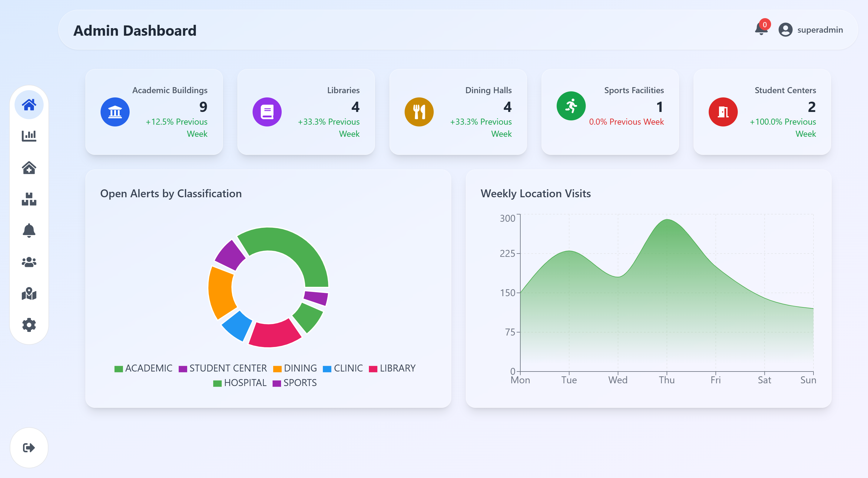Screen dimensions: 868x478
Task: Open alerts via sidebar bell icon
Action: click(x=29, y=231)
